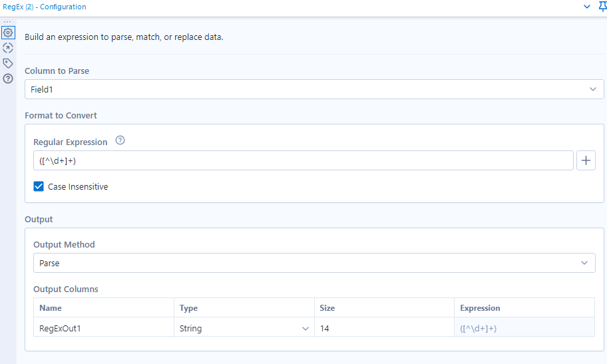
Task: Select the greyed Expression cell in the output row
Action: coord(524,328)
